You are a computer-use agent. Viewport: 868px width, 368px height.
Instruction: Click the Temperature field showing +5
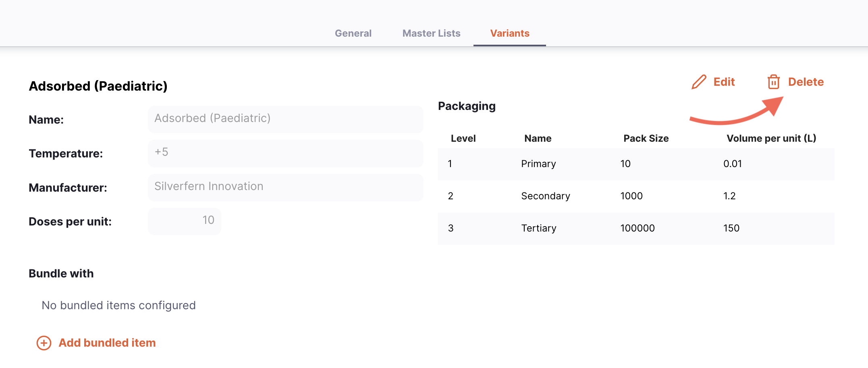pyautogui.click(x=285, y=153)
